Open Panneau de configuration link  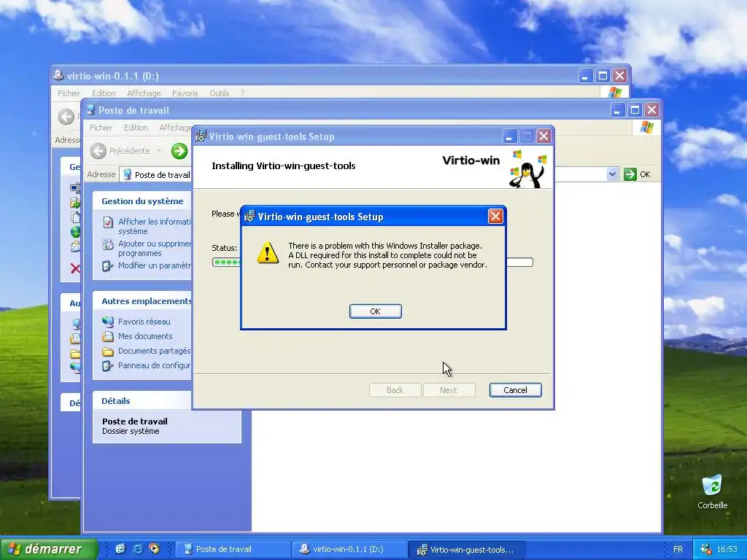(155, 365)
